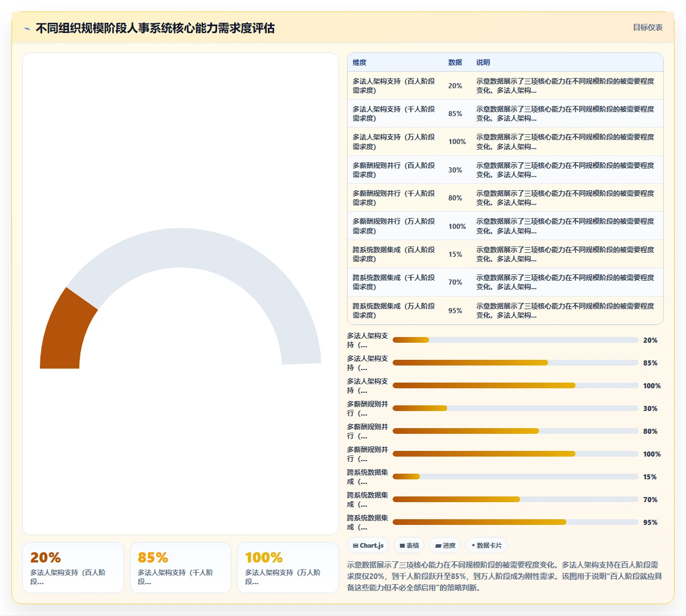Click the 多法人架构支持 progress bar at 20%
The height and width of the screenshot is (616, 686).
[x=515, y=340]
